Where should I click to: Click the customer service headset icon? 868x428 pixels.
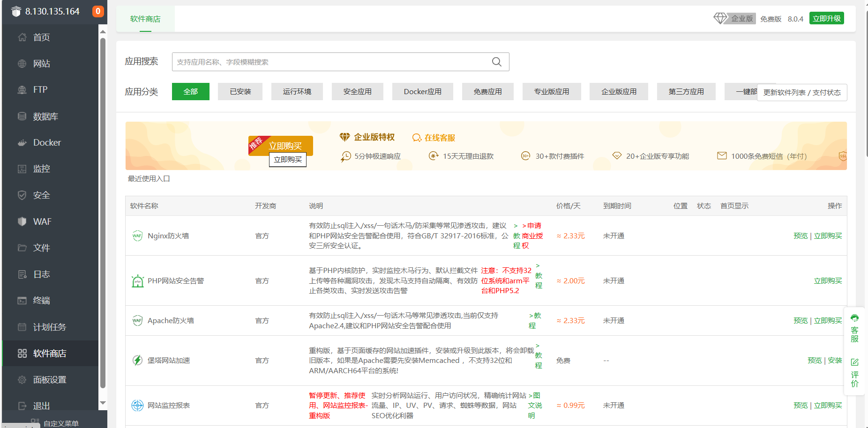(x=854, y=318)
